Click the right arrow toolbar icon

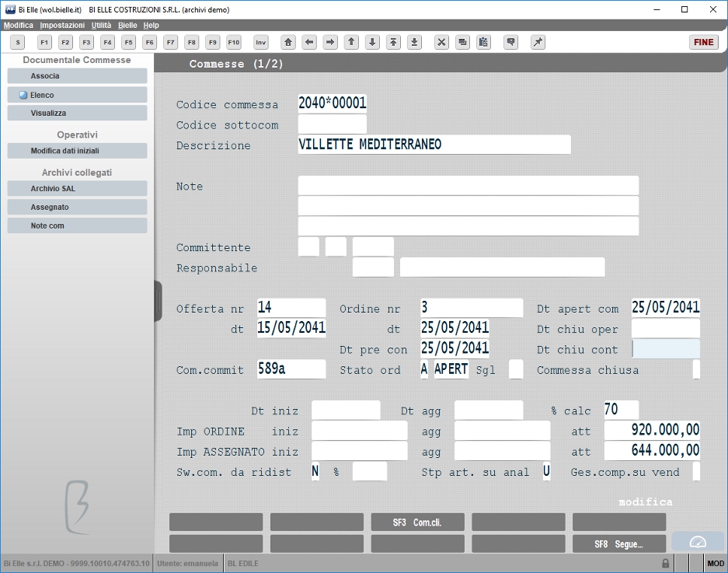point(330,42)
